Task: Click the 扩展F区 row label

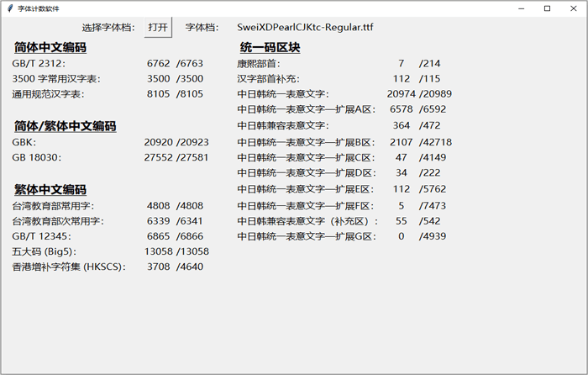Action: pos(305,206)
